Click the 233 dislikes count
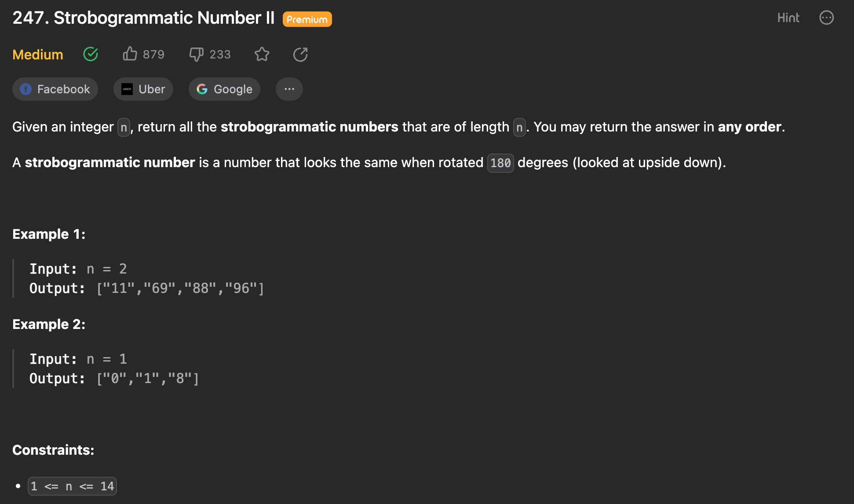Screen dimensions: 854x504 click(220, 55)
